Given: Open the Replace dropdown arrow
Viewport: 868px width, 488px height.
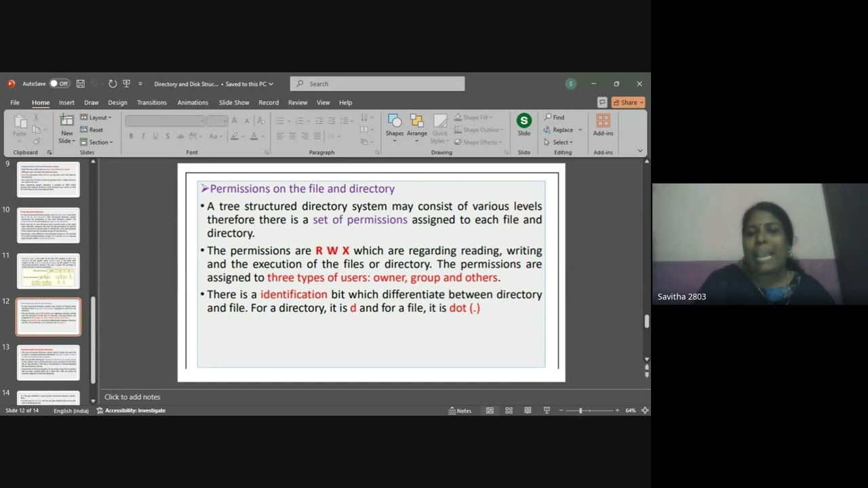Looking at the screenshot, I should pos(580,130).
